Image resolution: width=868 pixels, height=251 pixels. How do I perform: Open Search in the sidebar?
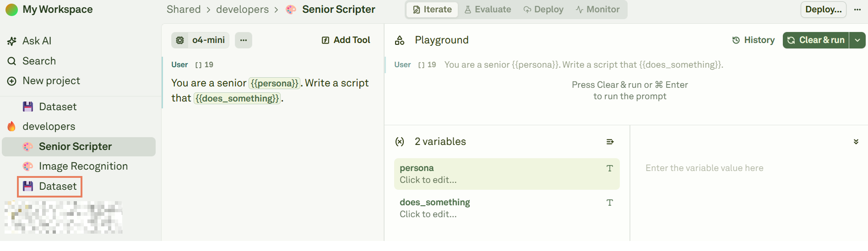pyautogui.click(x=39, y=61)
